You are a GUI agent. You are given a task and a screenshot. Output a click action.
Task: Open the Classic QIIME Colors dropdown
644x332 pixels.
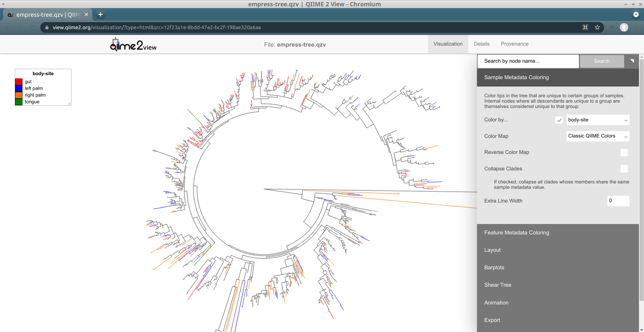point(598,136)
